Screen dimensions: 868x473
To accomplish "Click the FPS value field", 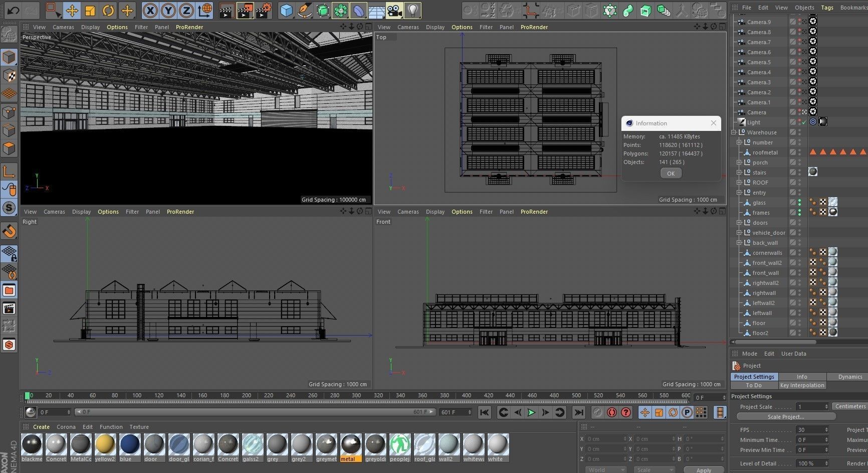I will (x=812, y=430).
